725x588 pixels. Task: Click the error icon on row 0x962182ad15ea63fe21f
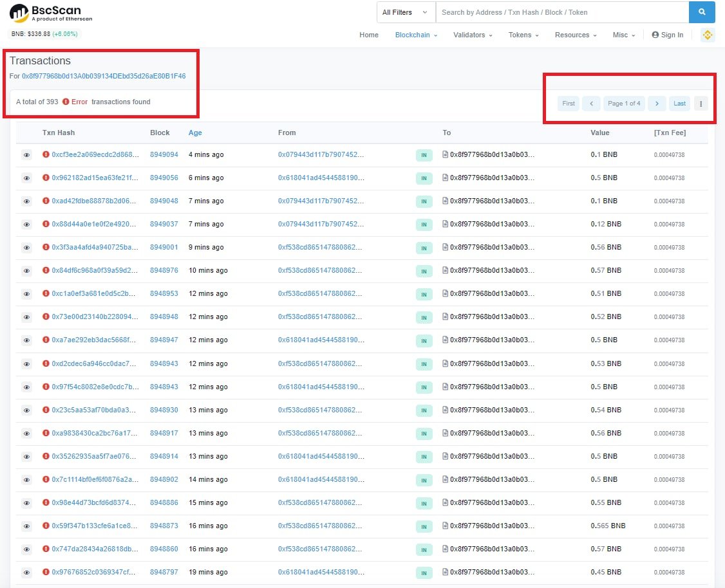click(46, 178)
